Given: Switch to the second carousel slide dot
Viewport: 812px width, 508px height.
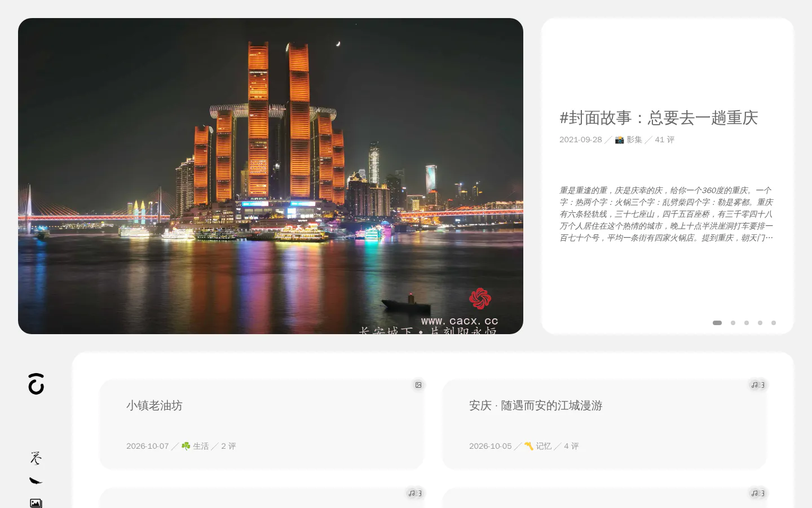Looking at the screenshot, I should tap(733, 323).
